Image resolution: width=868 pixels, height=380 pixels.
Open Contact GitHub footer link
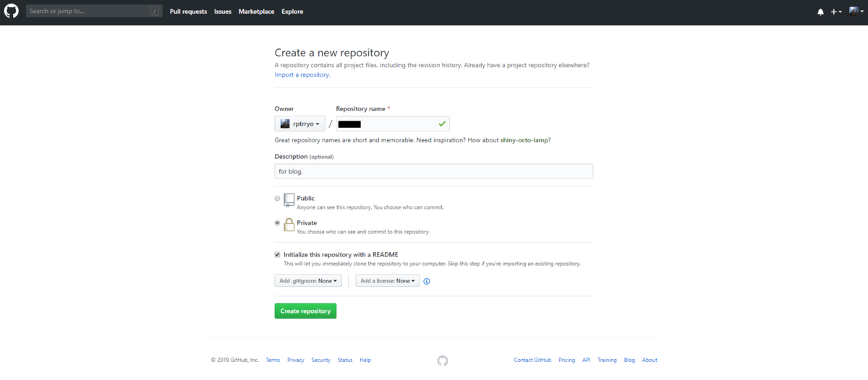point(532,360)
